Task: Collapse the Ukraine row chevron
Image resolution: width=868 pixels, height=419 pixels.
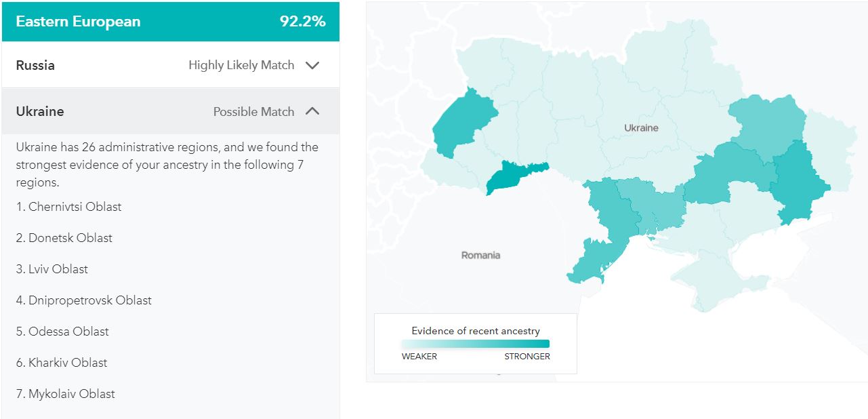Action: pos(312,111)
